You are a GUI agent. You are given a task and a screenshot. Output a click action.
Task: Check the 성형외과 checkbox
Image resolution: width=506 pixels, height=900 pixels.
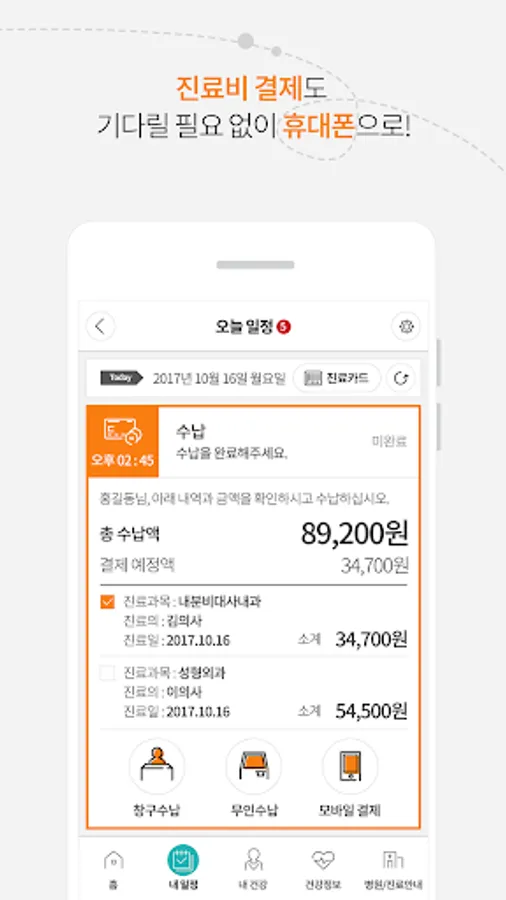click(107, 673)
